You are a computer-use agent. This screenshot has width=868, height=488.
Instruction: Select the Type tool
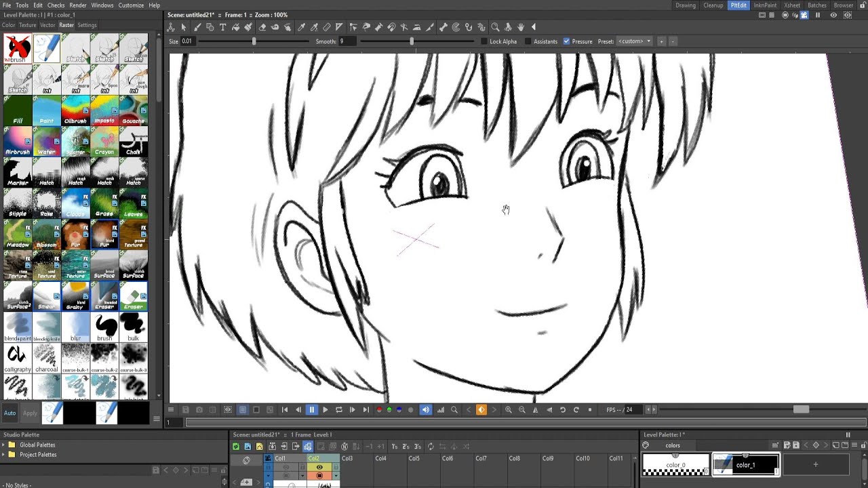(223, 27)
